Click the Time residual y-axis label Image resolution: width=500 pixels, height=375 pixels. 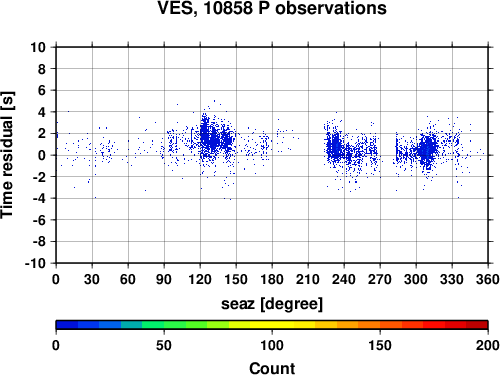click(7, 155)
